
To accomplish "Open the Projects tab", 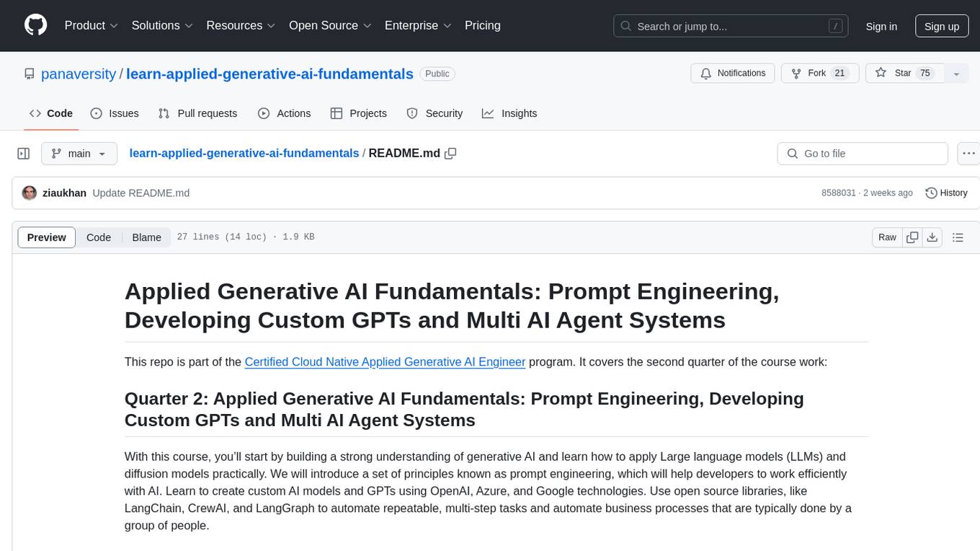I will pyautogui.click(x=358, y=113).
